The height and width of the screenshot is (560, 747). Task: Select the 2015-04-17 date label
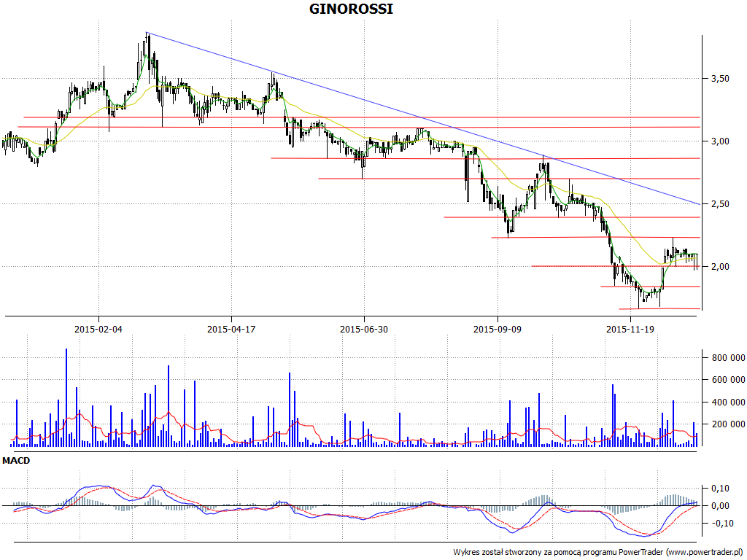pyautogui.click(x=231, y=329)
